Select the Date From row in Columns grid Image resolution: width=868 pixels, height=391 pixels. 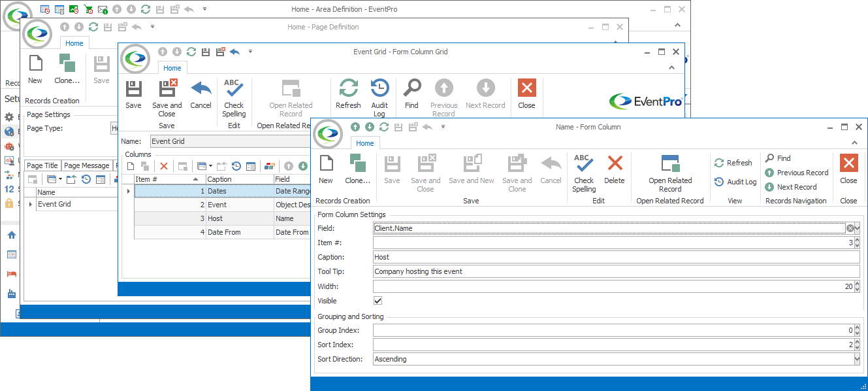click(x=223, y=232)
